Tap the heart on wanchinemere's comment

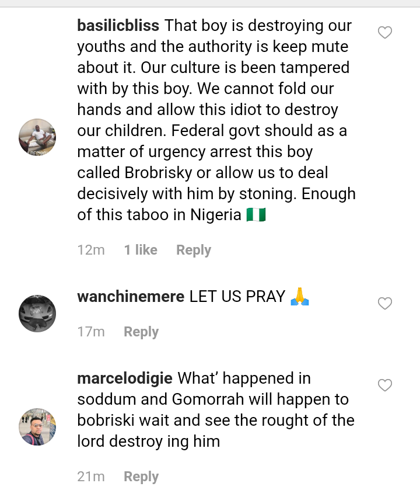click(385, 303)
